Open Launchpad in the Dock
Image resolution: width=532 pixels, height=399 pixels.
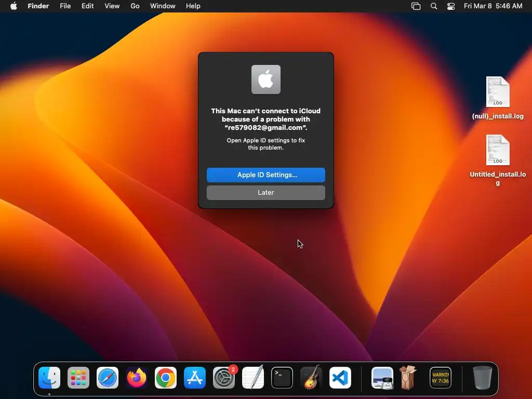[78, 378]
